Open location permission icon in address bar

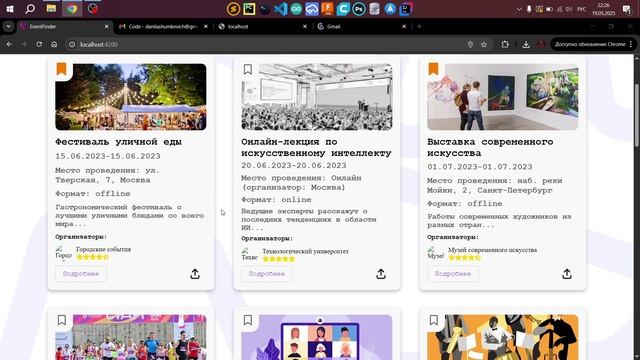point(470,44)
